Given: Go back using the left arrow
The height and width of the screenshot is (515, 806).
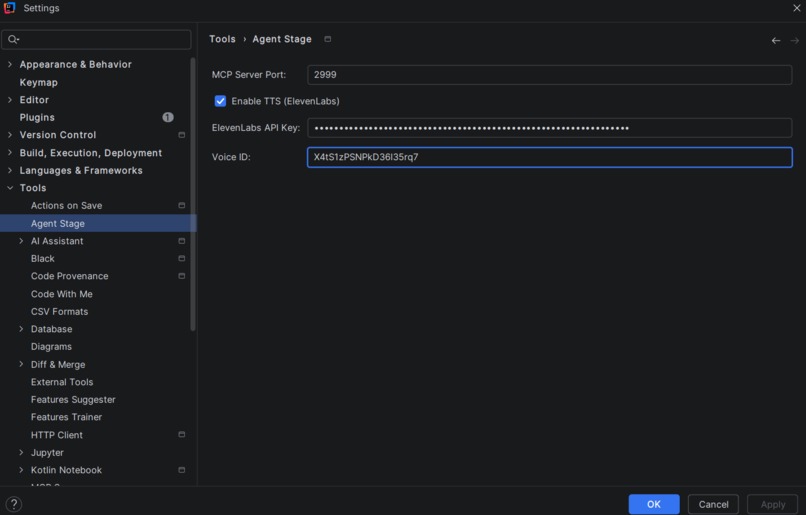Looking at the screenshot, I should [776, 41].
